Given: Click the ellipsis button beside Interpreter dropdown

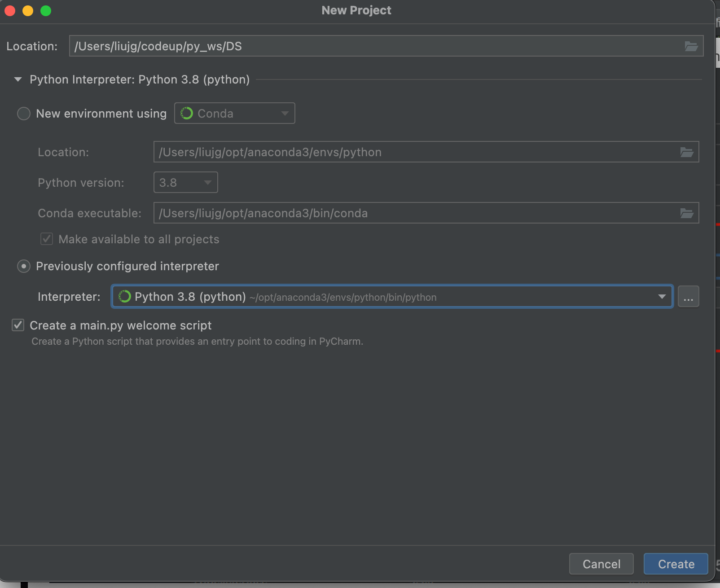Looking at the screenshot, I should coord(688,297).
